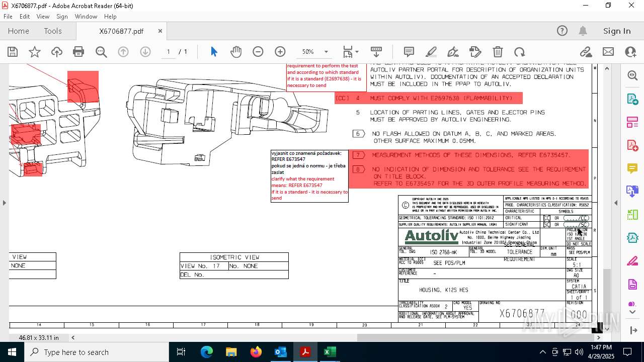Click the taskbar search box
The width and height of the screenshot is (644, 362).
[x=97, y=352]
